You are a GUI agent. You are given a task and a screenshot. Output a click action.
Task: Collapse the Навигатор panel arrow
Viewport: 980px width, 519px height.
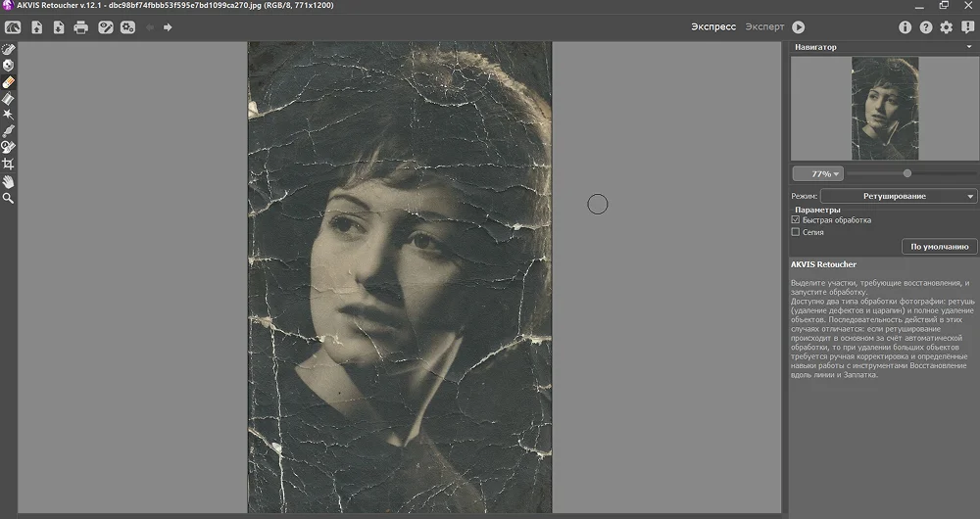[x=970, y=47]
